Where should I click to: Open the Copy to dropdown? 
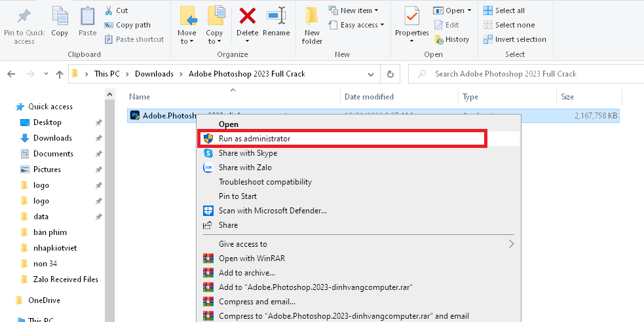214,25
